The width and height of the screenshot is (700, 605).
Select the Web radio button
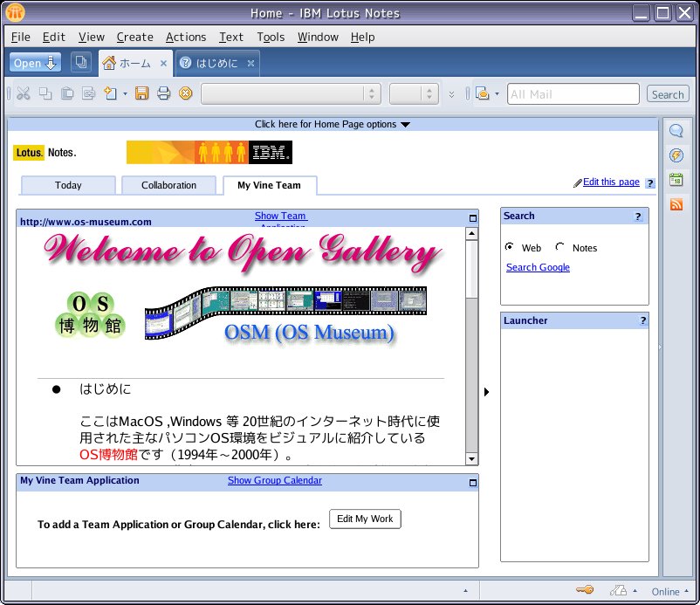point(509,246)
